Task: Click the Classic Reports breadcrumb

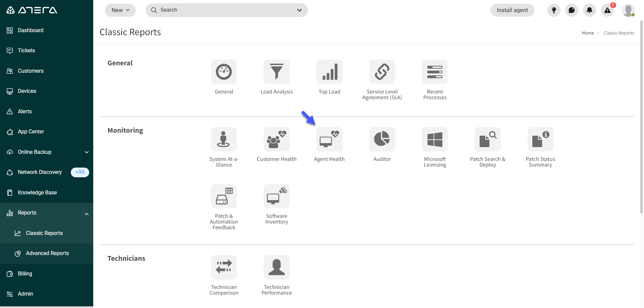Action: (619, 33)
